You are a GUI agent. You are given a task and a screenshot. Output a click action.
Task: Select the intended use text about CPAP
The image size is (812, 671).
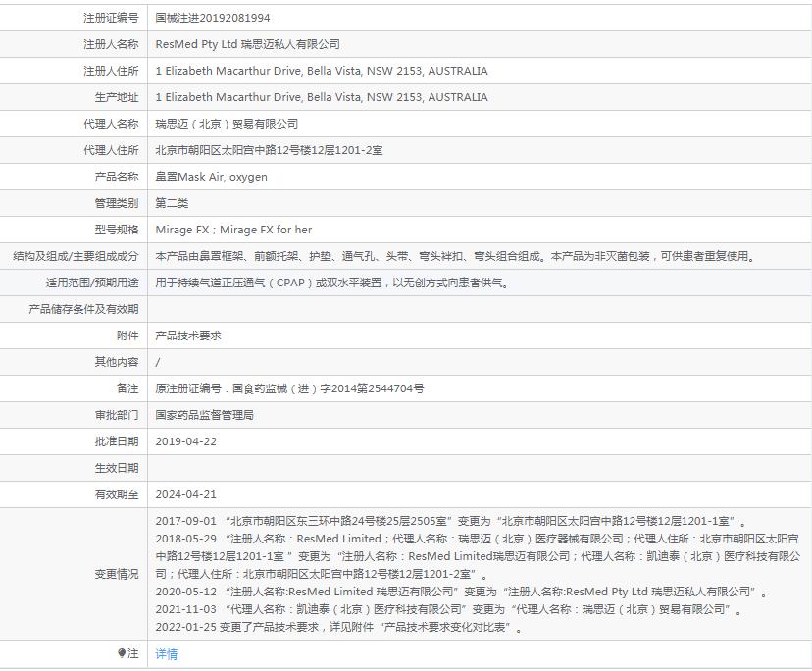tap(331, 283)
